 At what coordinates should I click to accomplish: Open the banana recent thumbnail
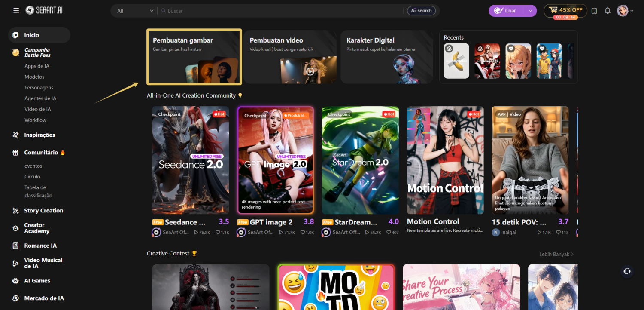456,61
